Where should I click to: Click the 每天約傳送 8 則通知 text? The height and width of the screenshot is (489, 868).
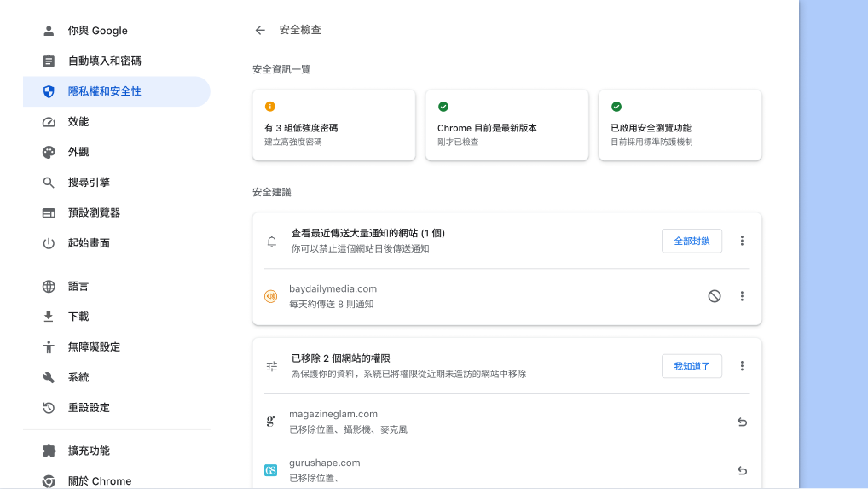[x=331, y=304]
